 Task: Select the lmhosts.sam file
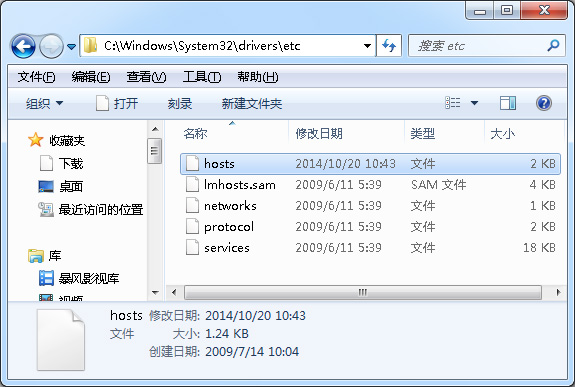370,185
